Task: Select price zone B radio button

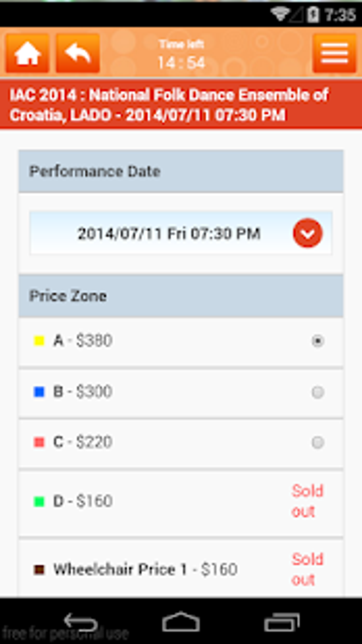Action: tap(318, 392)
